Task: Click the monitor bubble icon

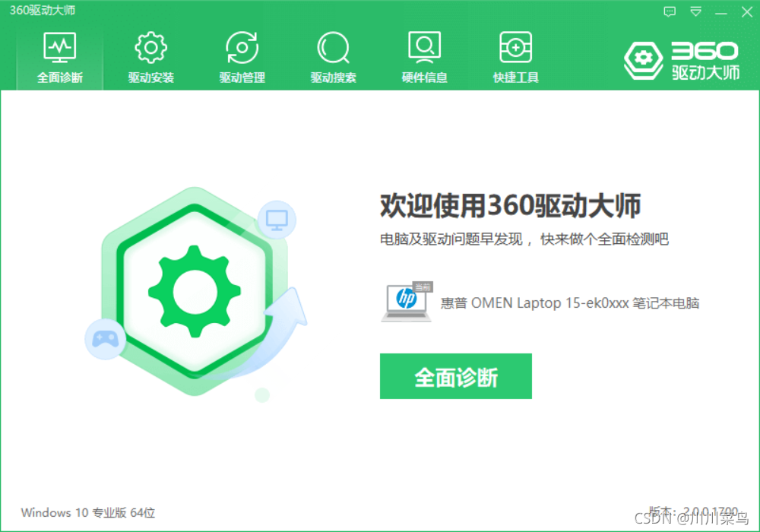Action: 277,220
